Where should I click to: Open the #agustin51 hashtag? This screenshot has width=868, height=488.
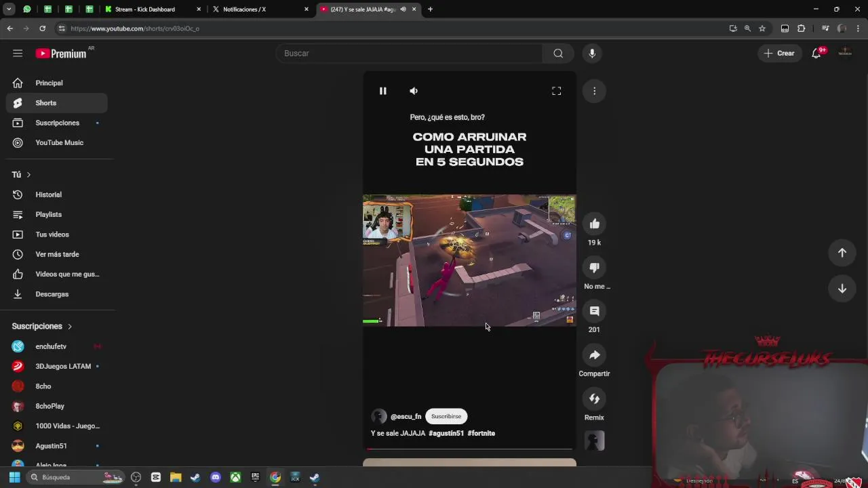click(446, 433)
